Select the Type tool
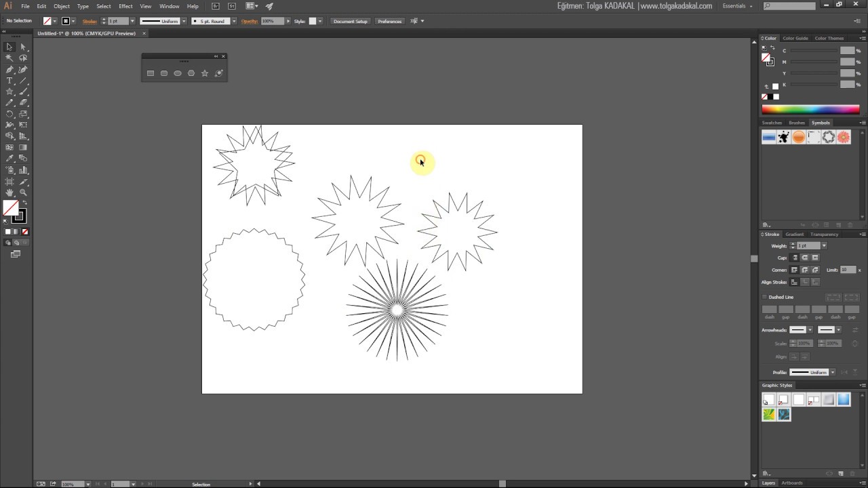 (9, 81)
